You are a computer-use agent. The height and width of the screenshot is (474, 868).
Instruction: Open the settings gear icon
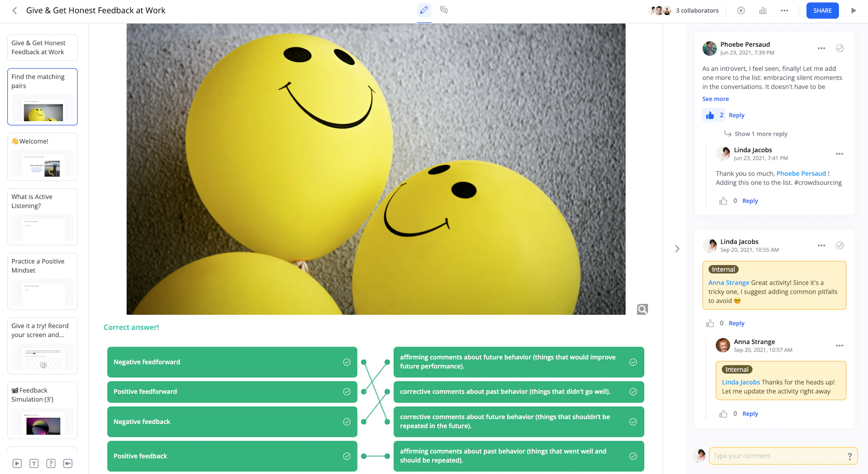coord(741,10)
